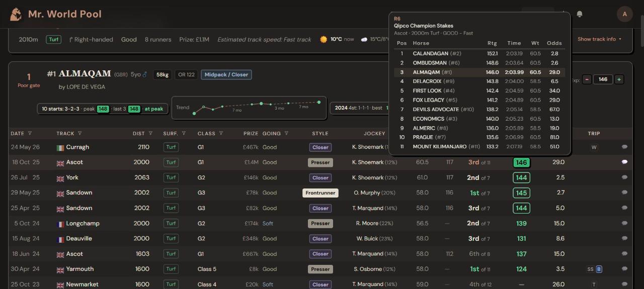Click the TRIP column header
This screenshot has height=289, width=644.
tap(594, 134)
